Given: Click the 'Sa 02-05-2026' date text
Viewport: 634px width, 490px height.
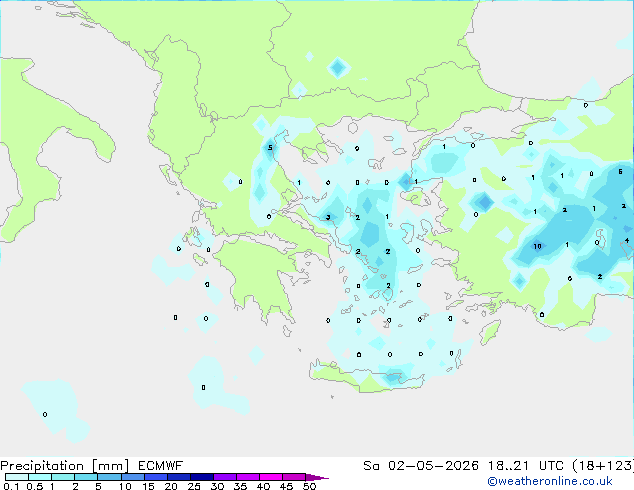Looking at the screenshot, I should 421,466.
